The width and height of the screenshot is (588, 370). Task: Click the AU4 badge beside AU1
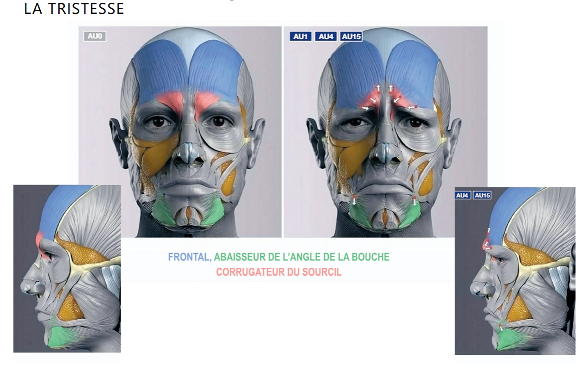pos(326,36)
